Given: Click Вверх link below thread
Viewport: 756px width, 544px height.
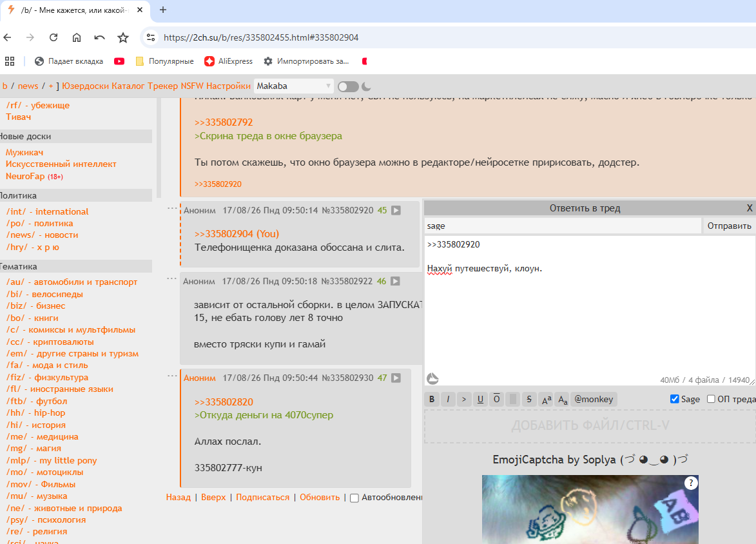Looking at the screenshot, I should pyautogui.click(x=213, y=497).
